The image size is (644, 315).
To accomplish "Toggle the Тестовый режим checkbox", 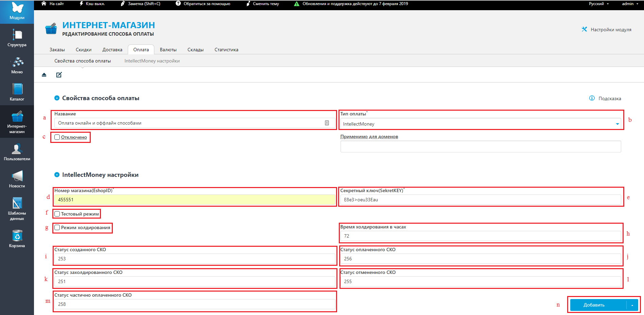I will (57, 214).
